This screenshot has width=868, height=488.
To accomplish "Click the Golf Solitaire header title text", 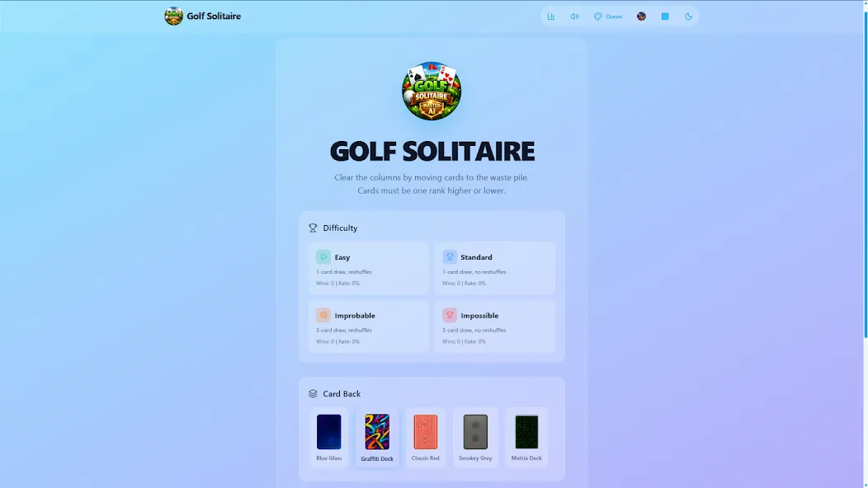I will pyautogui.click(x=214, y=16).
